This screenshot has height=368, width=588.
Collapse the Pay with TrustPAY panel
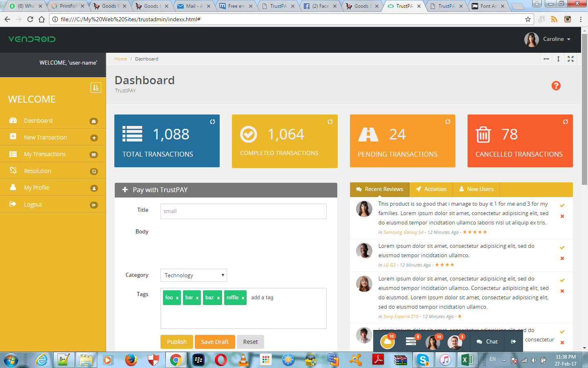[x=125, y=190]
